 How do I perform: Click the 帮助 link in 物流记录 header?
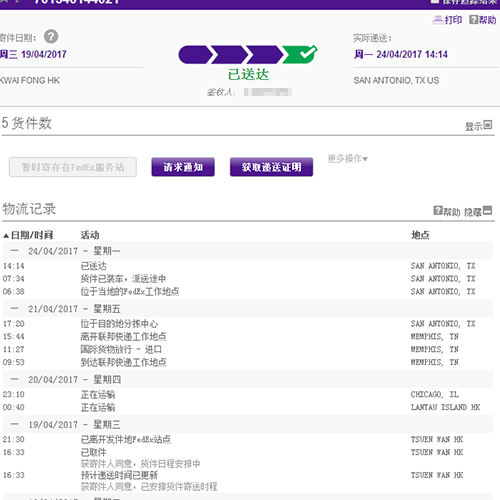tap(447, 211)
